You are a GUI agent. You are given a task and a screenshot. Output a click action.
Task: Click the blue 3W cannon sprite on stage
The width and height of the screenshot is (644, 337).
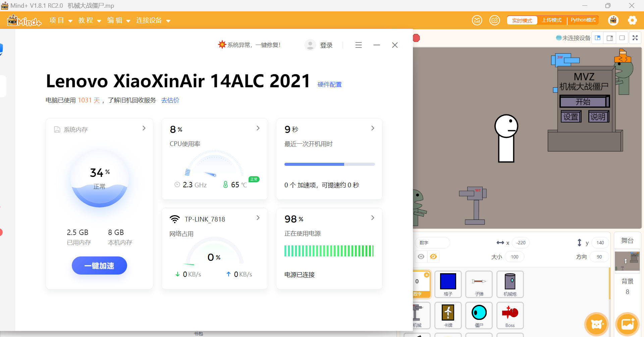click(x=565, y=60)
